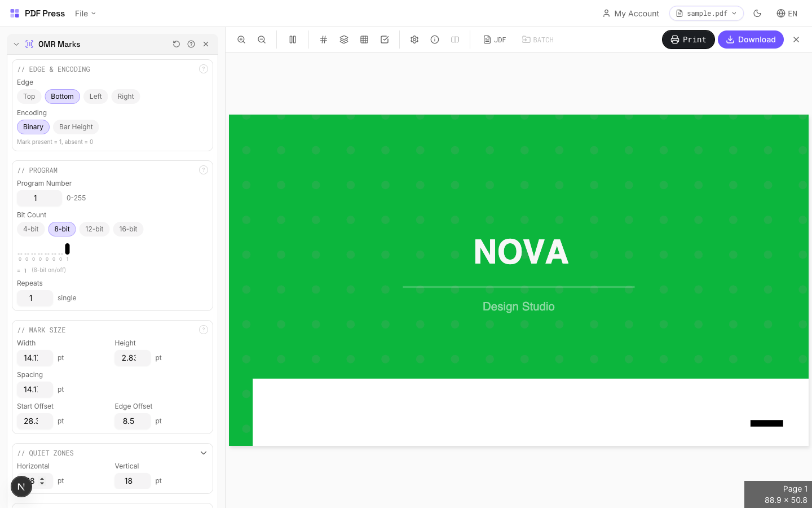Viewport: 812px width, 508px height.
Task: Open the File menu
Action: click(85, 14)
